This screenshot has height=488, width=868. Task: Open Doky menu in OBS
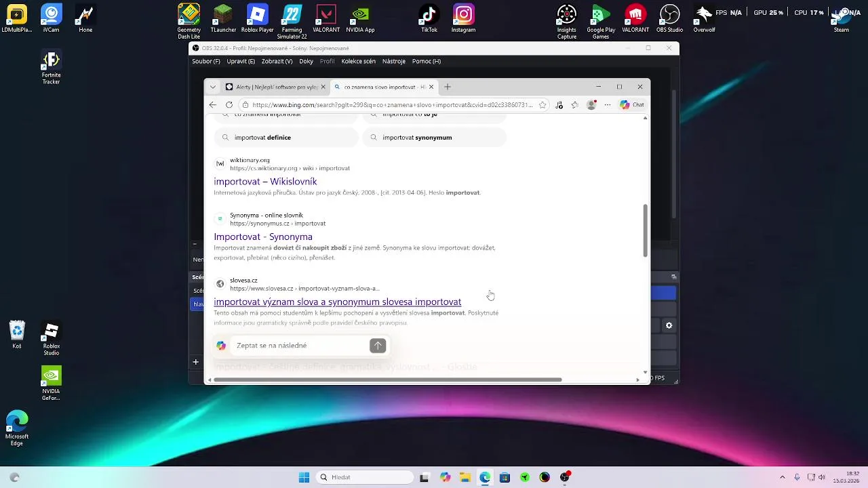[306, 61]
